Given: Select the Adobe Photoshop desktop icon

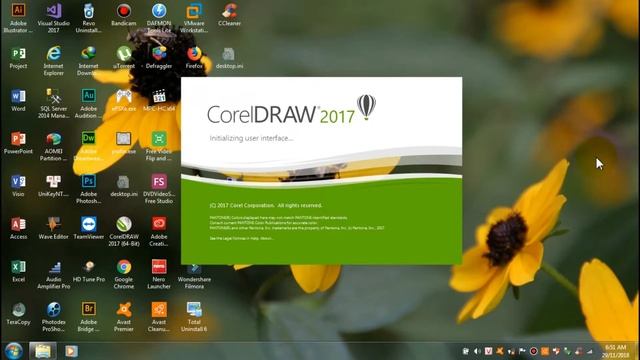Looking at the screenshot, I should click(89, 188).
